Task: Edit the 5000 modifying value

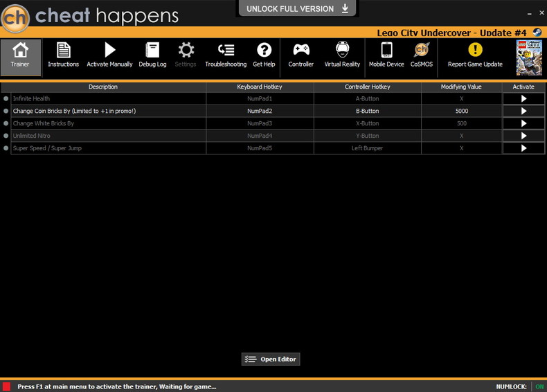Action: pos(462,111)
